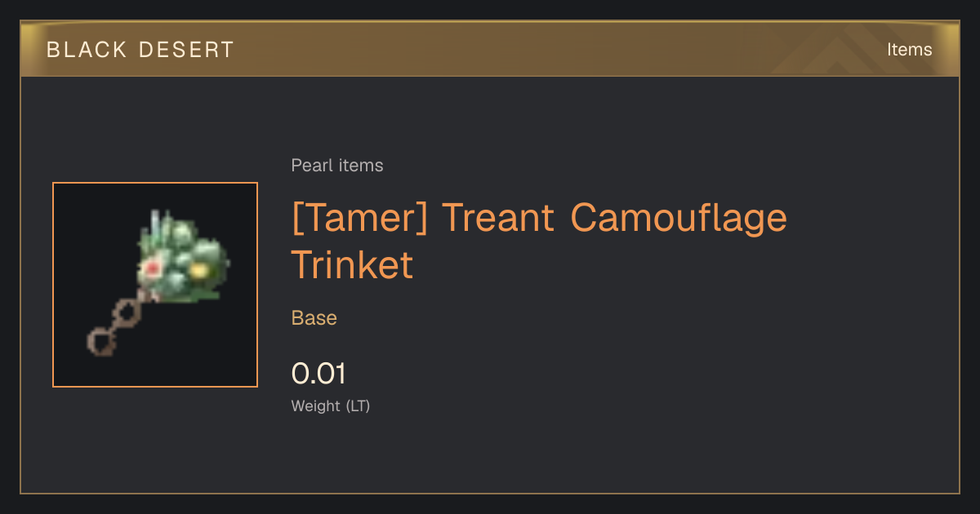Go to the Items section
This screenshot has width=980, height=514.
click(x=909, y=50)
